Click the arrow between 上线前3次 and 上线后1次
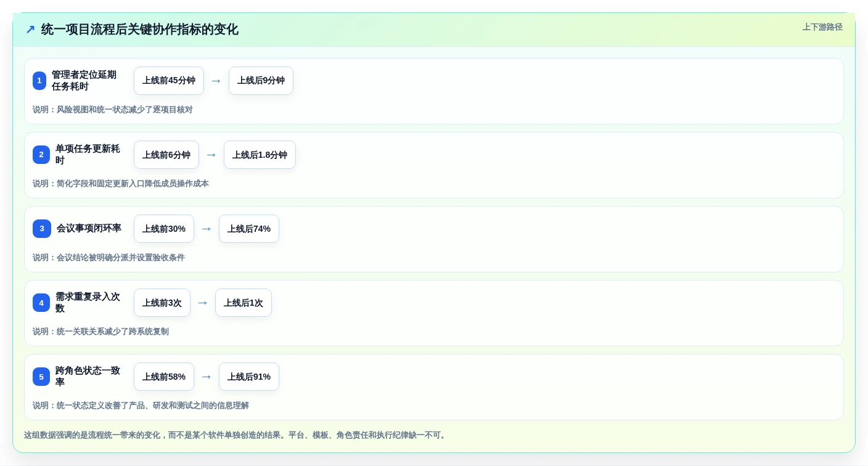 pos(203,303)
